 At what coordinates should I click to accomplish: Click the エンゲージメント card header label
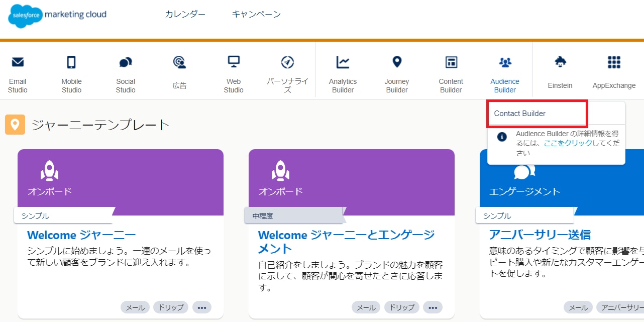coord(525,191)
